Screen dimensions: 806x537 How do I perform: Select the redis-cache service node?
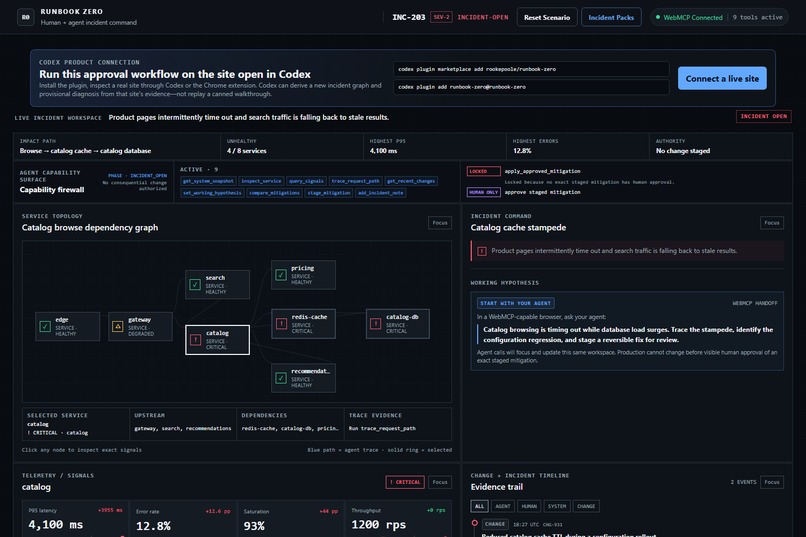coord(303,324)
